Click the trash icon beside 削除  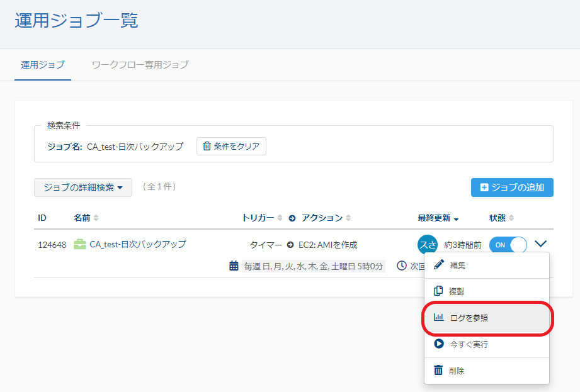(x=439, y=371)
